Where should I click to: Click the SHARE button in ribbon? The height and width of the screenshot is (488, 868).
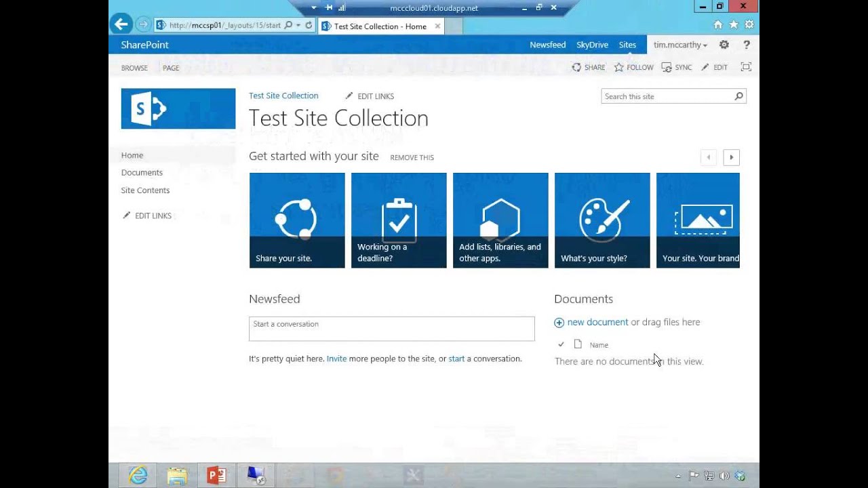[x=589, y=67]
